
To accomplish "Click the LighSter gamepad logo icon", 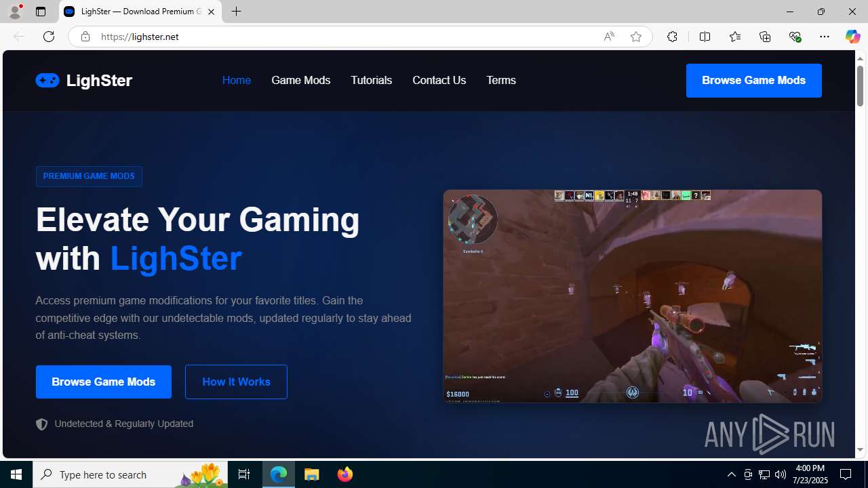I will pos(47,80).
